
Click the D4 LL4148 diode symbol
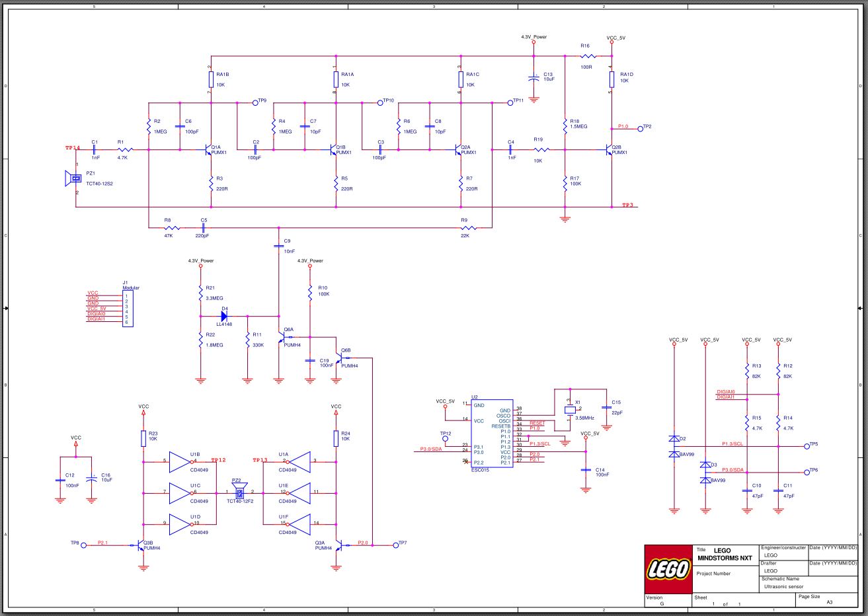[224, 316]
